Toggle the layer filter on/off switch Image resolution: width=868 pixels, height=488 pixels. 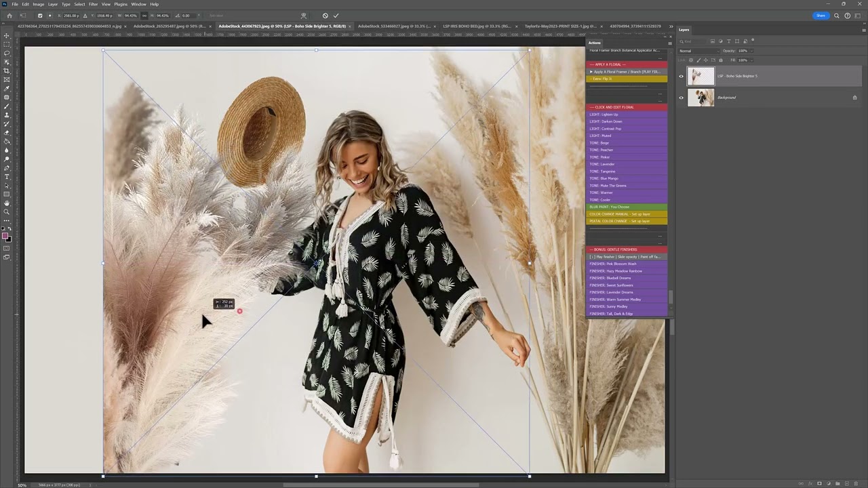753,41
